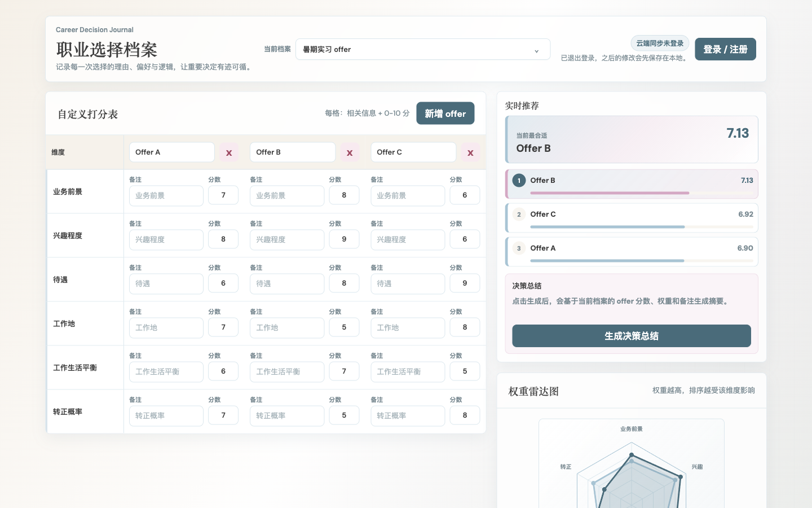Click the Offer B 7.13 progress bar
This screenshot has height=508, width=812.
(x=642, y=193)
